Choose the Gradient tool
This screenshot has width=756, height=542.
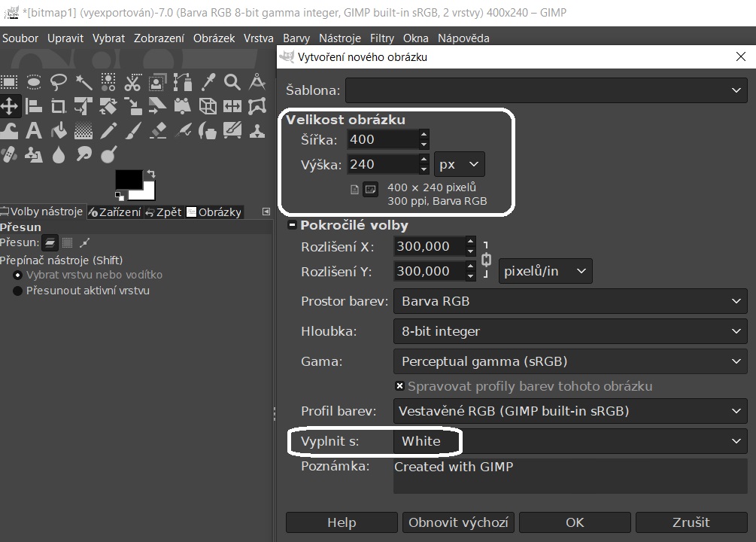[x=84, y=131]
